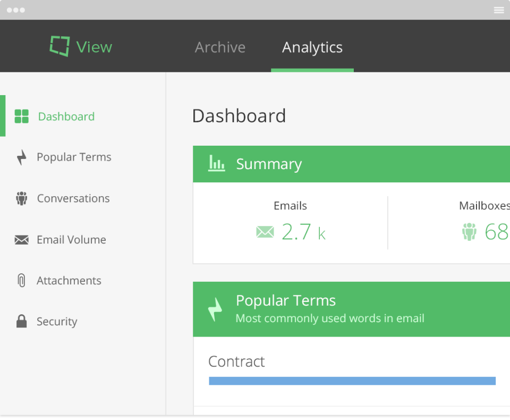The image size is (510, 420).
Task: Switch to the Archive tab
Action: pos(220,47)
